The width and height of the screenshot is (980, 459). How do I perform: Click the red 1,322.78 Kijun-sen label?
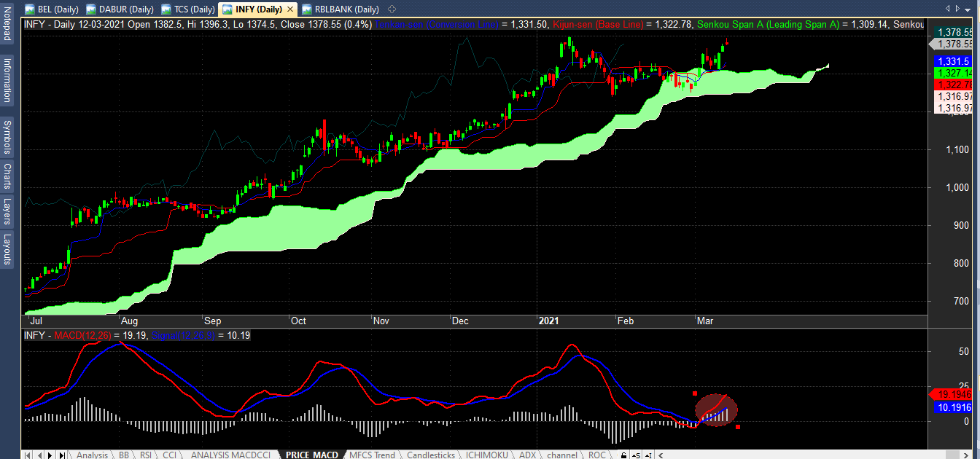tap(954, 85)
